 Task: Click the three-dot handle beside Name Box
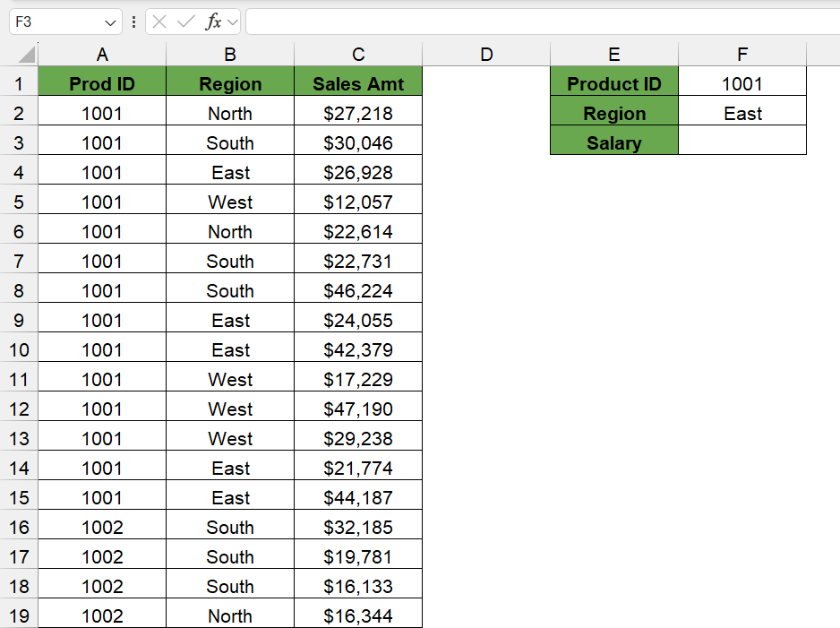(x=133, y=22)
